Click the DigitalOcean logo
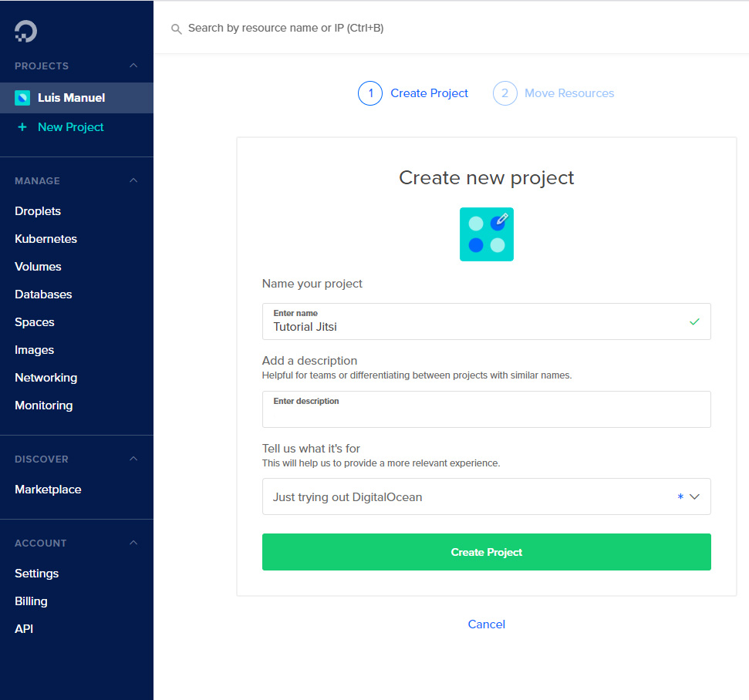749x700 pixels. point(25,31)
